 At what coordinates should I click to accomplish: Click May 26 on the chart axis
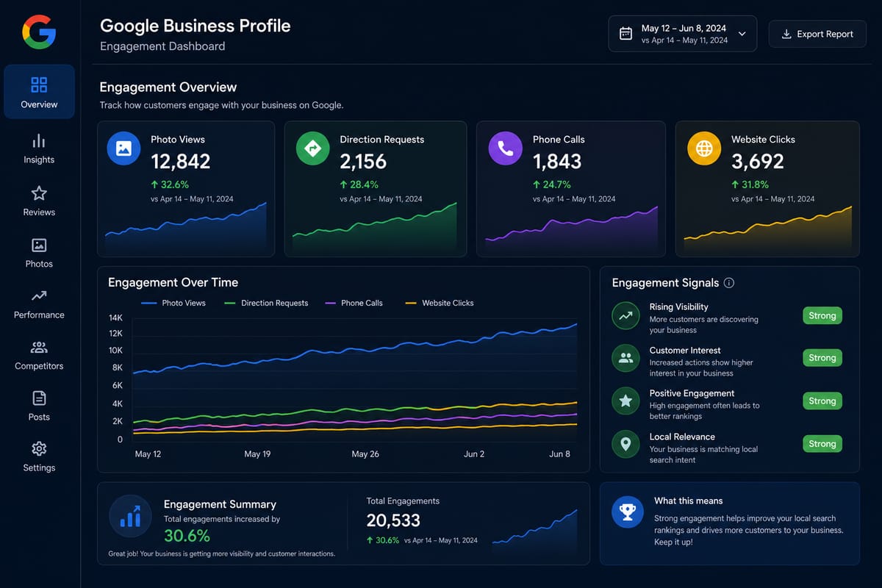[365, 454]
